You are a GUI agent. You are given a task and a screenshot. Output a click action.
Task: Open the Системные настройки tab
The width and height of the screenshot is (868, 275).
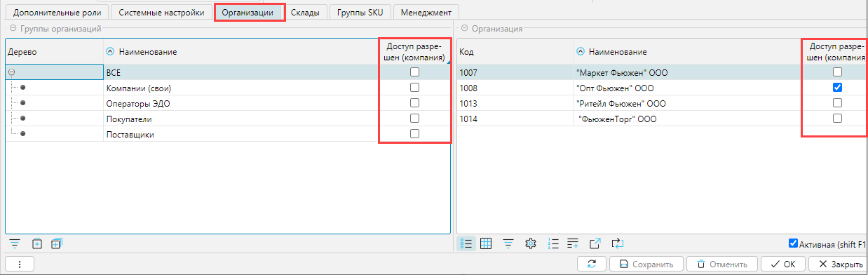coord(161,13)
